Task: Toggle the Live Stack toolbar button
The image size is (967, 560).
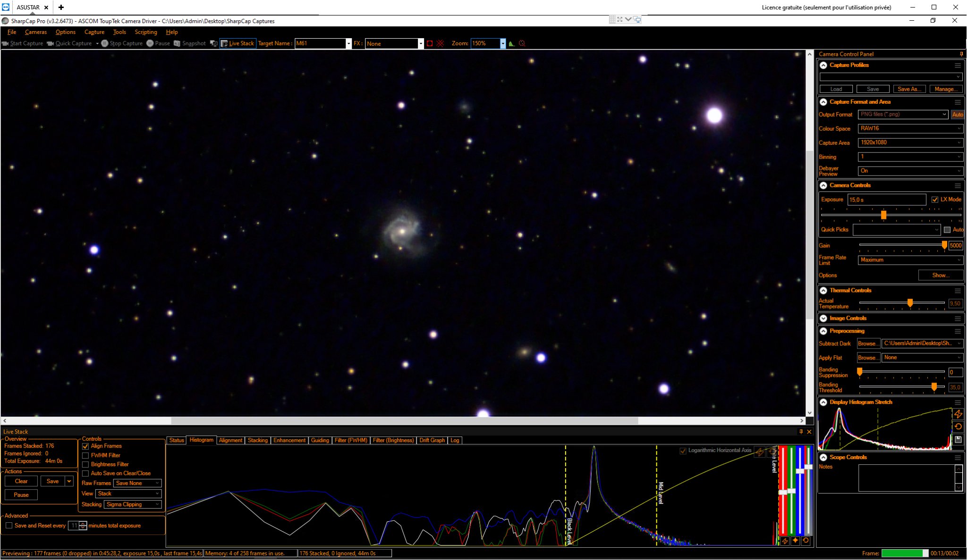Action: point(238,43)
